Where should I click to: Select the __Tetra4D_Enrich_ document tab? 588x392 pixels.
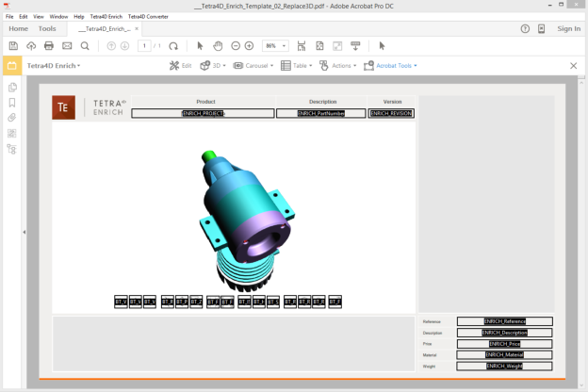(105, 29)
